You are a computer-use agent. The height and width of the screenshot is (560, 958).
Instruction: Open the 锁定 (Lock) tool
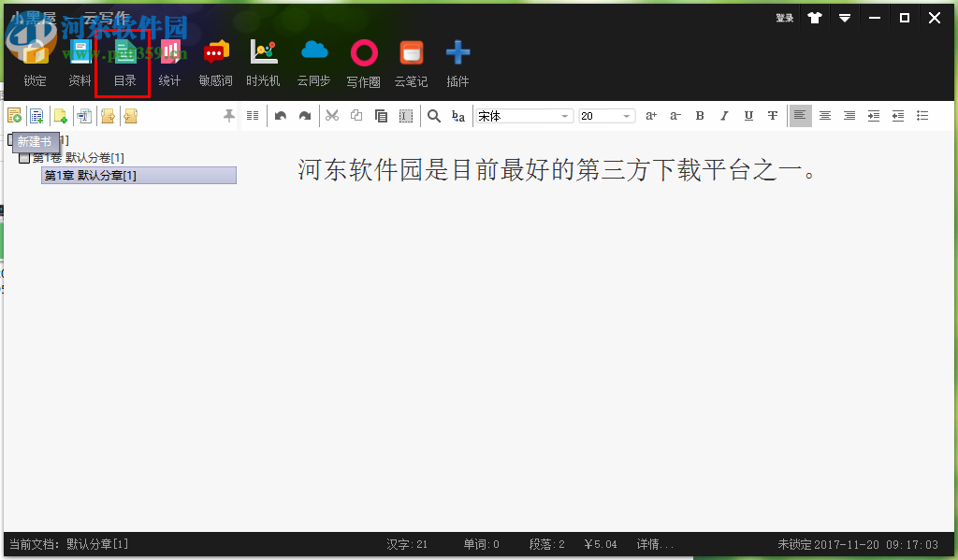pos(35,61)
